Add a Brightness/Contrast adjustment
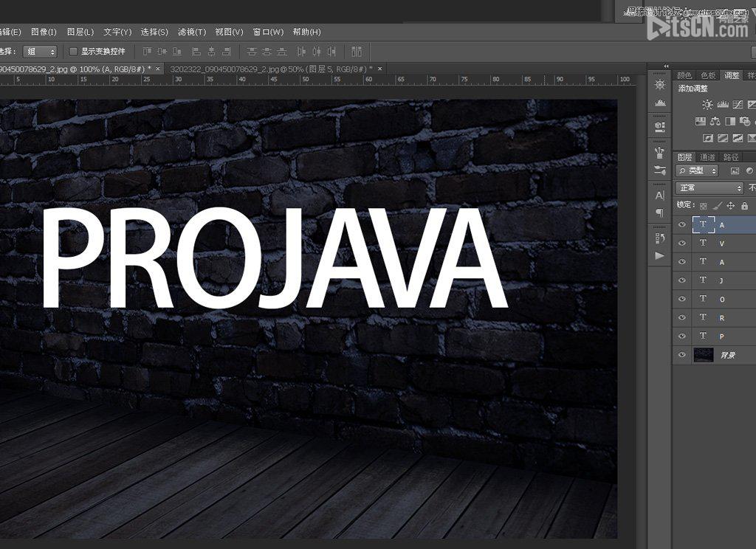 tap(707, 105)
